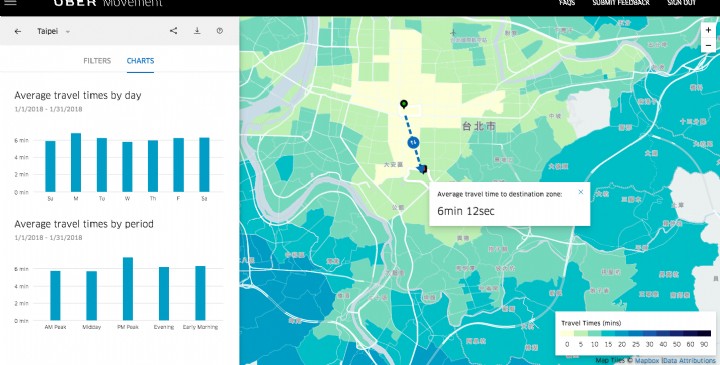Click SUBMIT FEEDBACK link
The height and width of the screenshot is (365, 720).
[x=621, y=3]
